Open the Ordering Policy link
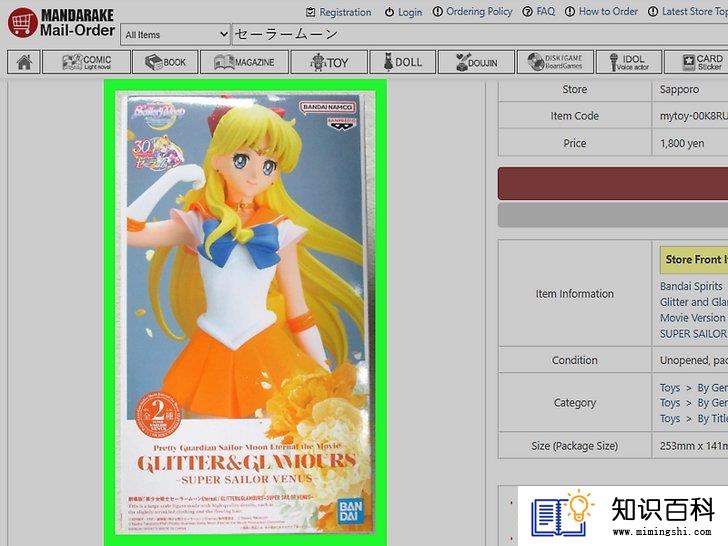The height and width of the screenshot is (546, 728). click(479, 11)
